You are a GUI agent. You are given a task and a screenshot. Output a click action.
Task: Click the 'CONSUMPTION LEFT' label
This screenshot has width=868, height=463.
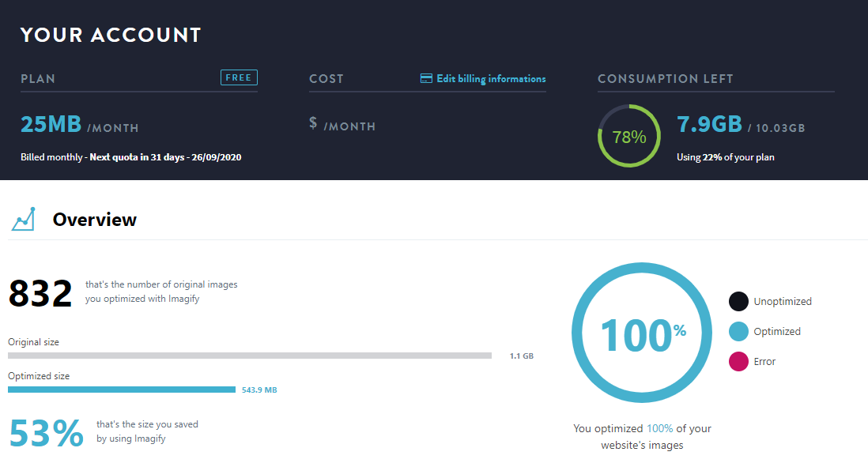pyautogui.click(x=666, y=78)
